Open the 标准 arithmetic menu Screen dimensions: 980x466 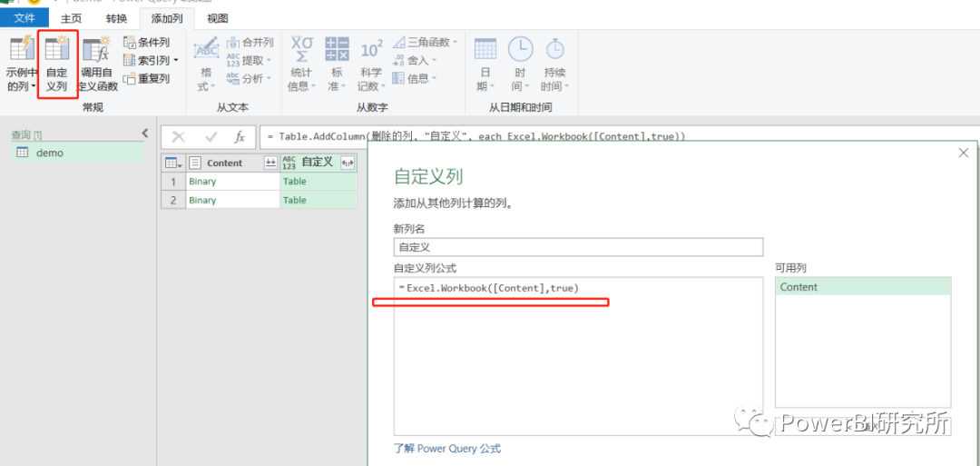(337, 64)
